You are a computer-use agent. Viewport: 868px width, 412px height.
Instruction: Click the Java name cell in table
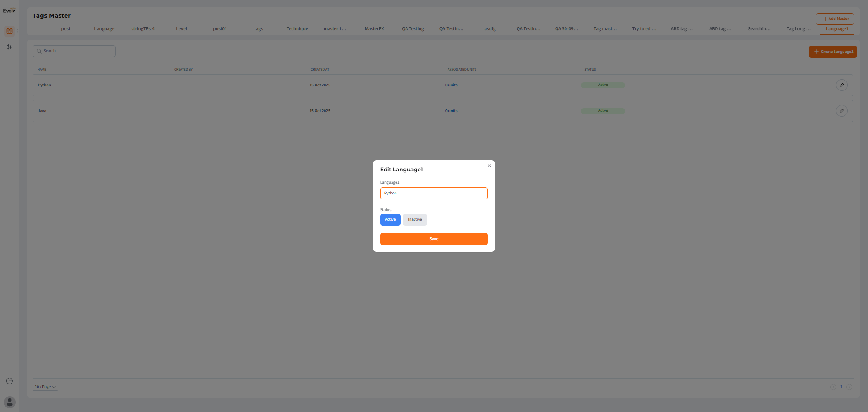[x=42, y=111]
